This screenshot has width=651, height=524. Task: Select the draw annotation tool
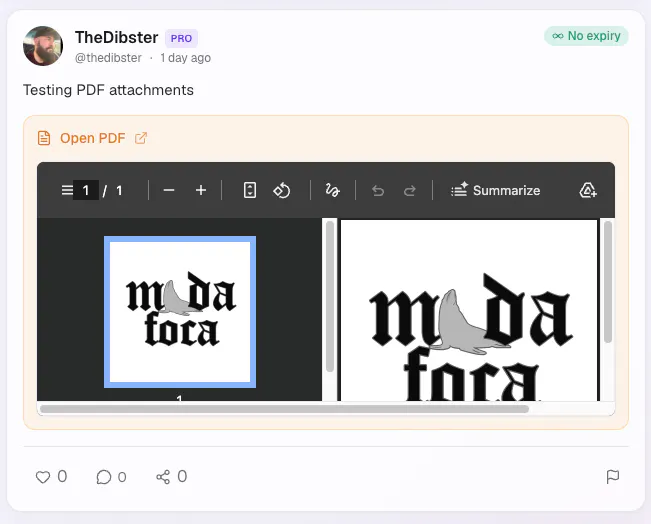point(333,191)
